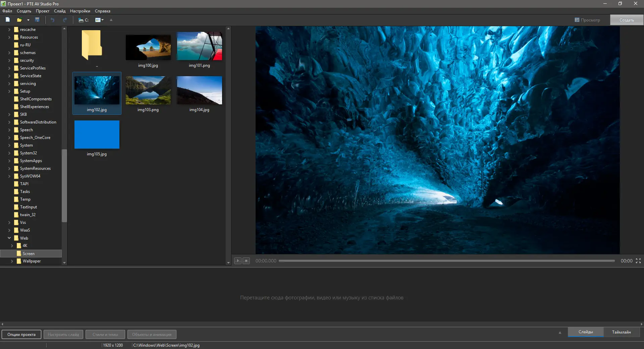Click the fullscreen preview icon near the timecode

pos(638,261)
